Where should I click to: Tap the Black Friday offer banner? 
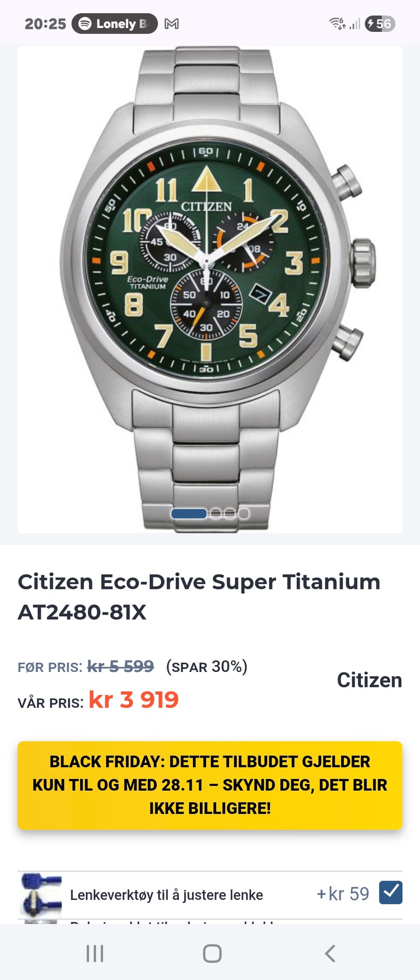coord(210,785)
